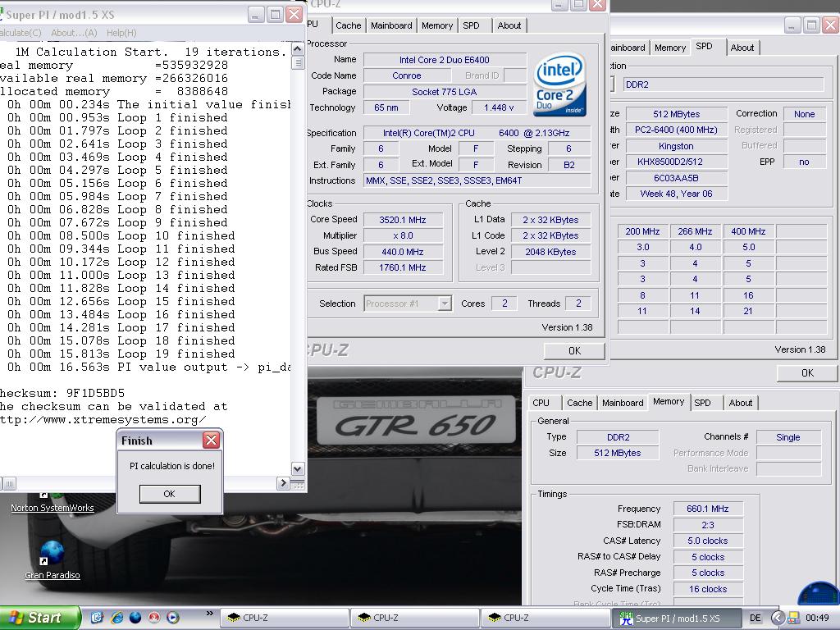Click the processor name Intel Core 2 Duo E6400

(x=445, y=60)
